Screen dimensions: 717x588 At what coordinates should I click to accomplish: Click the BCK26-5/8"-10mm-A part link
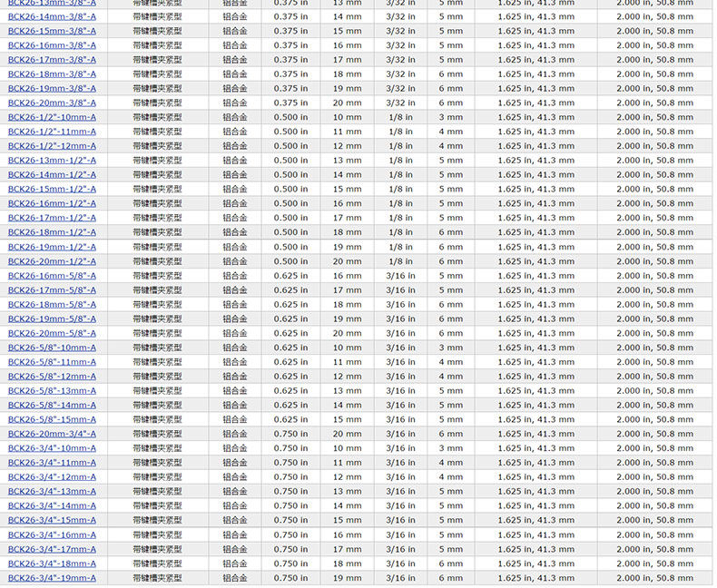[52, 348]
